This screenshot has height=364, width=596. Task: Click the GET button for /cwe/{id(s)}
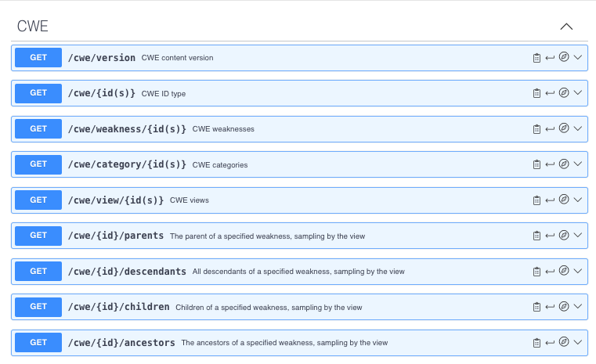pos(38,93)
